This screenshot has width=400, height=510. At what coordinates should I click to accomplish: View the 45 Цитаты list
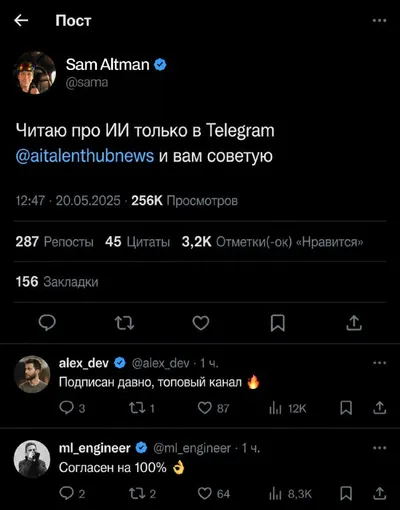point(137,242)
